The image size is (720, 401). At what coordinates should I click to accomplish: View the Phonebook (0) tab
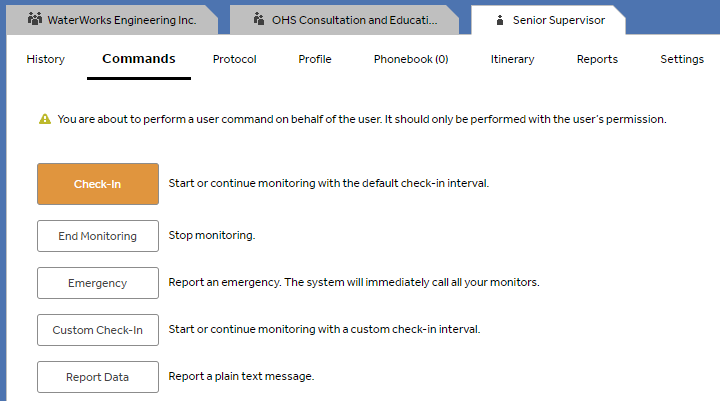click(x=411, y=59)
